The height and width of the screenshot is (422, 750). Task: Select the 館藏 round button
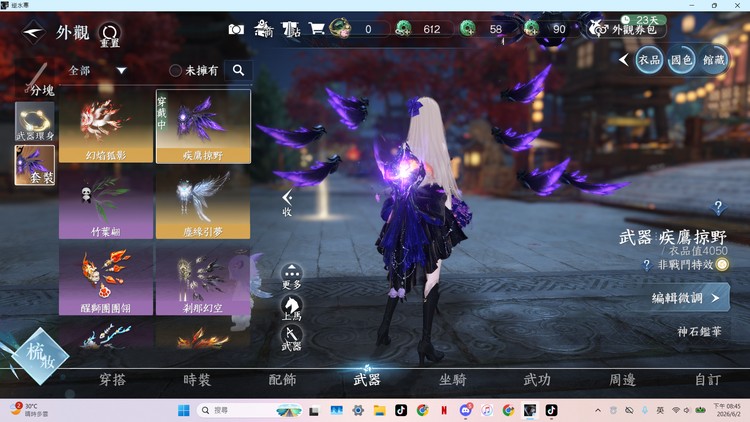713,60
